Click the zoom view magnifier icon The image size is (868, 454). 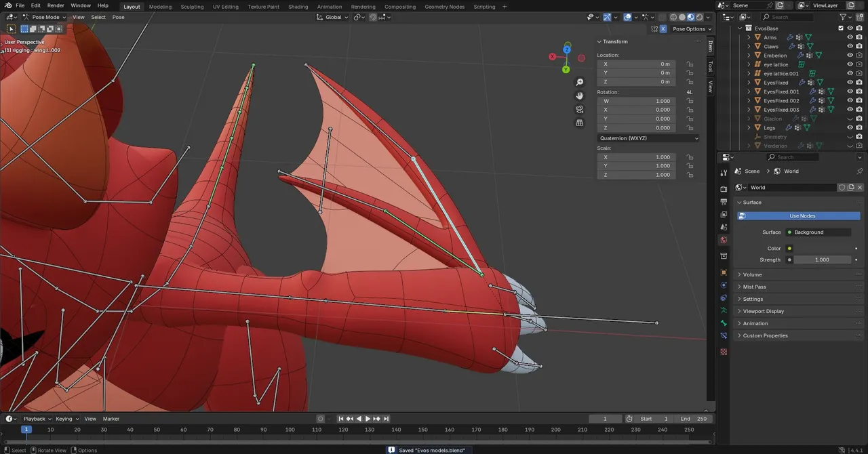click(579, 82)
